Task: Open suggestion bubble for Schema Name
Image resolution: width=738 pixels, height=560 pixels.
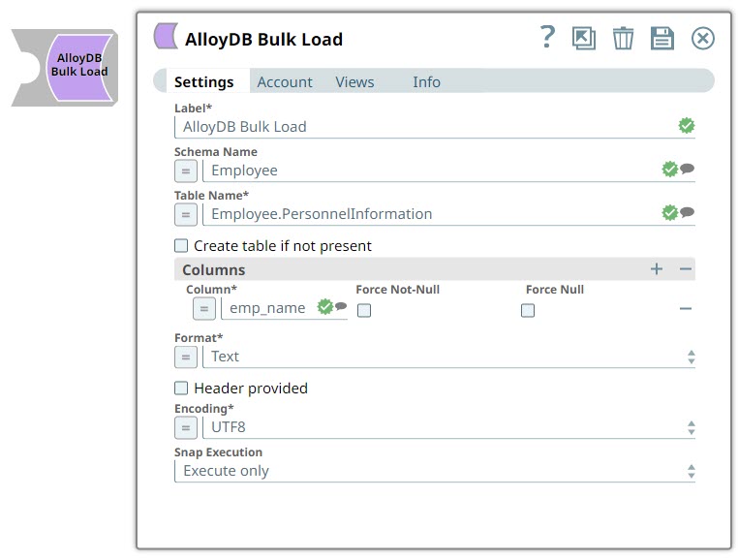Action: click(688, 169)
